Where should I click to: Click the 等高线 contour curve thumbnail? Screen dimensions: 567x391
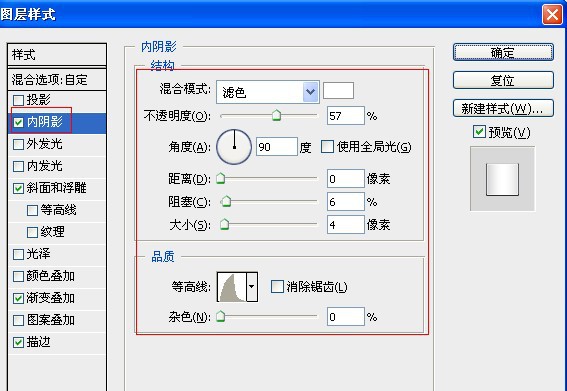coord(232,287)
